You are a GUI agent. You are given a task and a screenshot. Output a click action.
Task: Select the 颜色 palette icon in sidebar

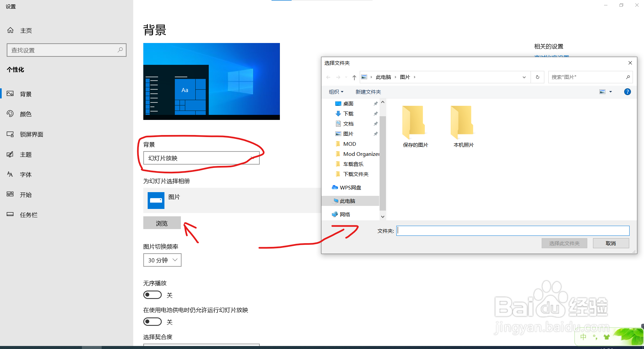[x=10, y=114]
